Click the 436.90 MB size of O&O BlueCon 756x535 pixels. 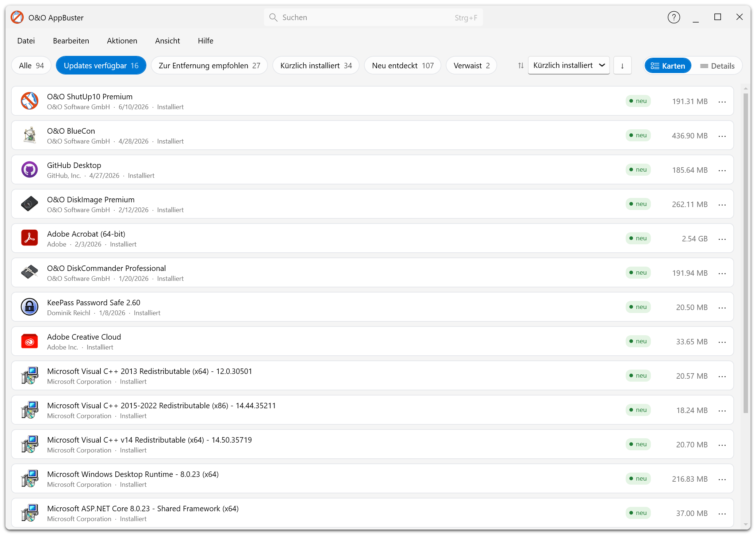click(690, 136)
